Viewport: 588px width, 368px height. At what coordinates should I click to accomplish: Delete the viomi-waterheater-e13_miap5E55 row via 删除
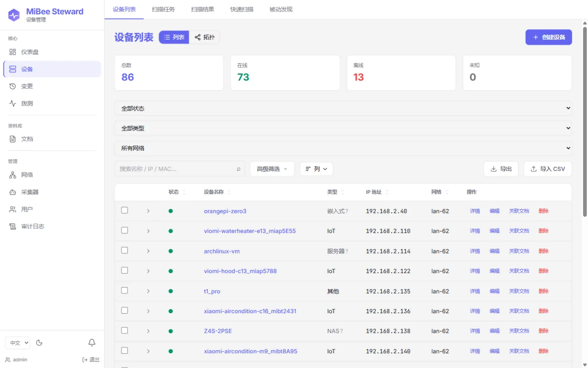(x=543, y=231)
